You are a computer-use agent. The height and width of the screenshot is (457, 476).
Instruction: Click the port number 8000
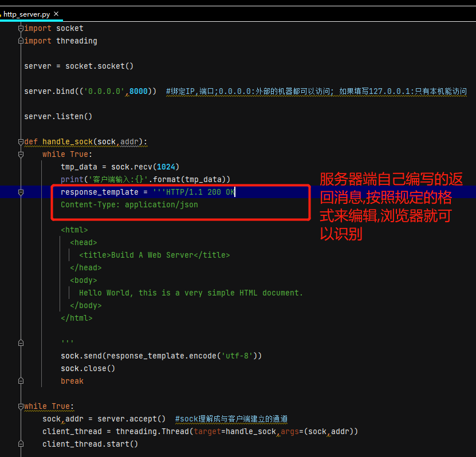(x=139, y=91)
